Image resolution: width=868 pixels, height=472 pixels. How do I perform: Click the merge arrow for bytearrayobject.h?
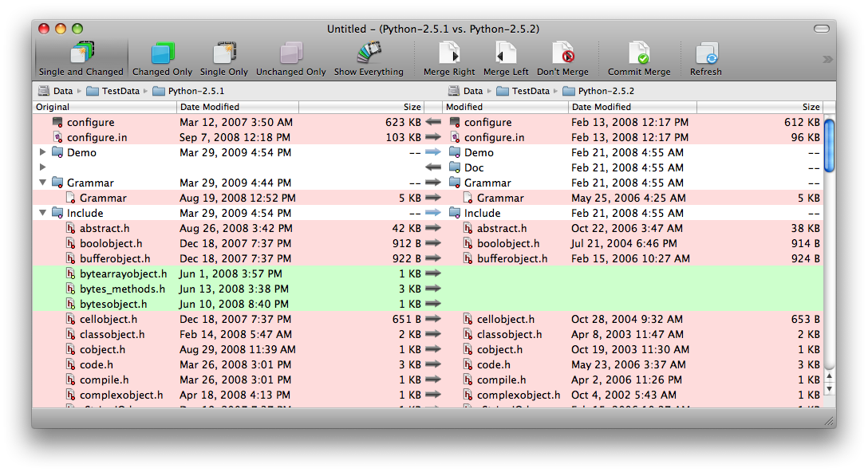[x=433, y=273]
